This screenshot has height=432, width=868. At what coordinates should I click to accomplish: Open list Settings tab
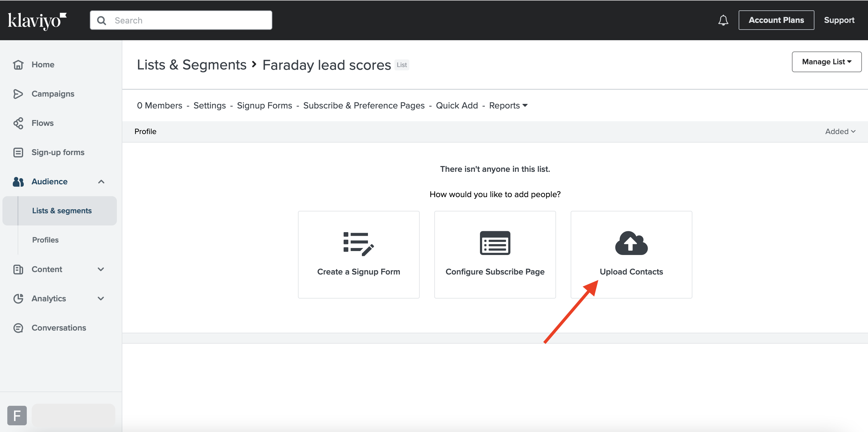(210, 105)
